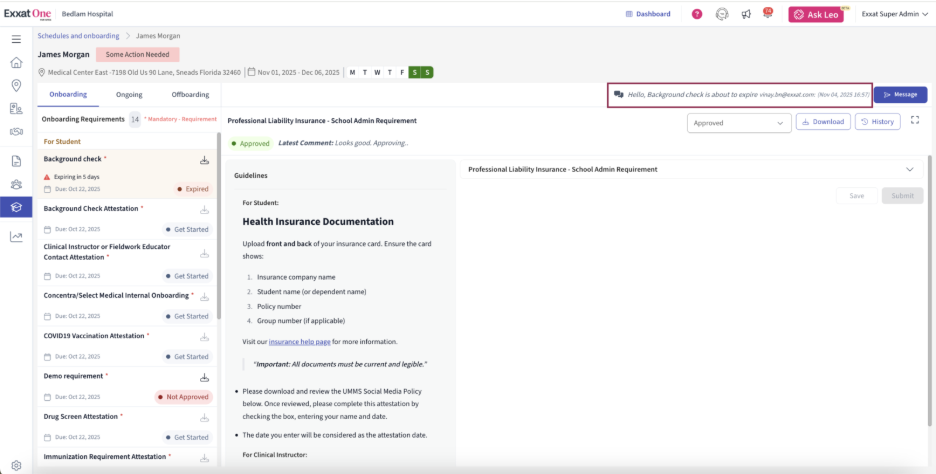Switch to the Ongoing tab
The image size is (936, 474).
129,95
